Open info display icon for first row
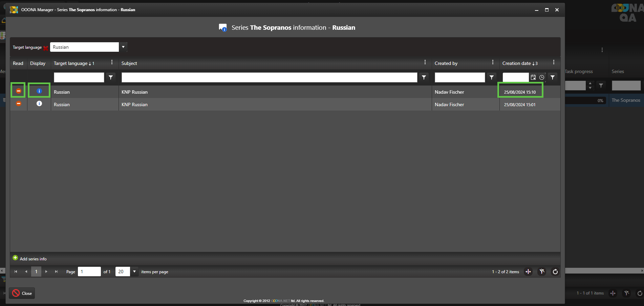The width and height of the screenshot is (644, 306). click(x=39, y=91)
